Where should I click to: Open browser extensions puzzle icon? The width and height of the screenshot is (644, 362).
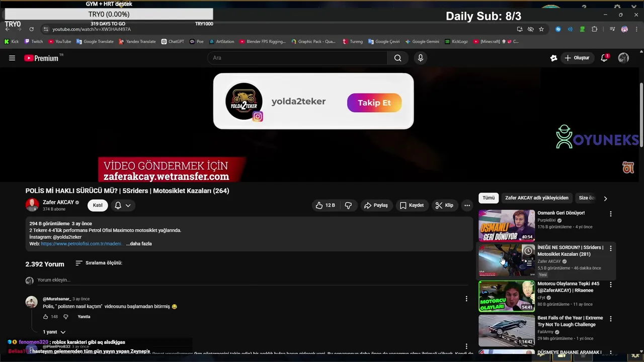tap(594, 29)
